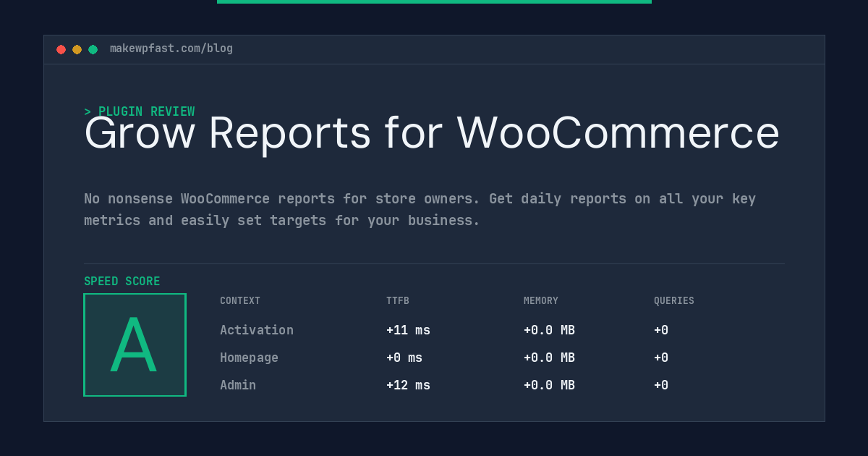Image resolution: width=868 pixels, height=456 pixels.
Task: Select the Activation row label
Action: click(x=257, y=330)
